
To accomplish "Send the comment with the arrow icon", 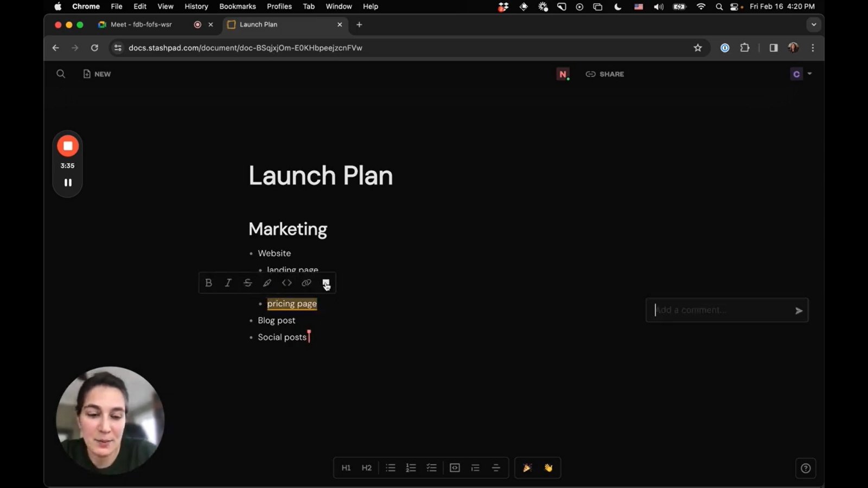I will [799, 311].
